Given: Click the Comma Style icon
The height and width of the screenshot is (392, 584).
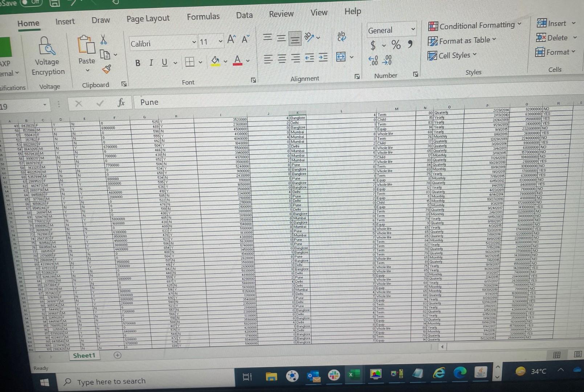Looking at the screenshot, I should pos(410,45).
